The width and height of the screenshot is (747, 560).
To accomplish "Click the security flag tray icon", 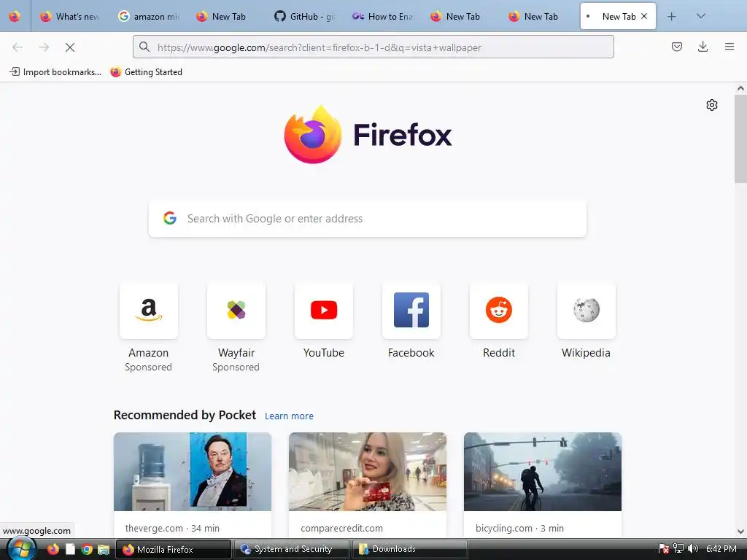I will tap(664, 548).
